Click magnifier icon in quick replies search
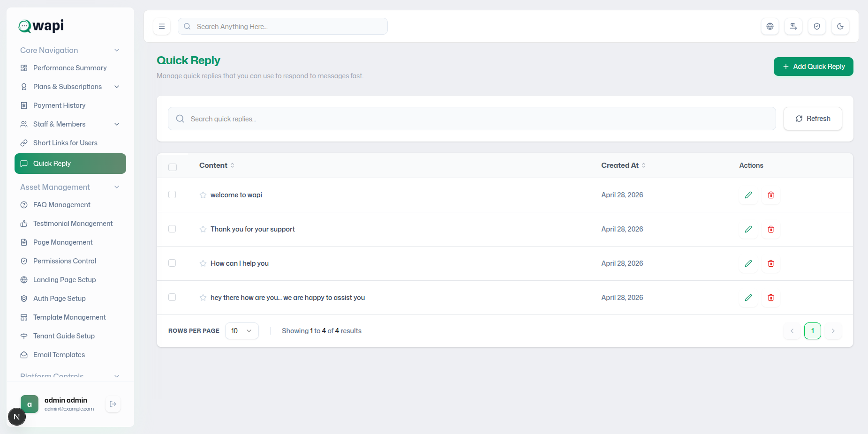Viewport: 868px width, 434px height. coord(180,119)
